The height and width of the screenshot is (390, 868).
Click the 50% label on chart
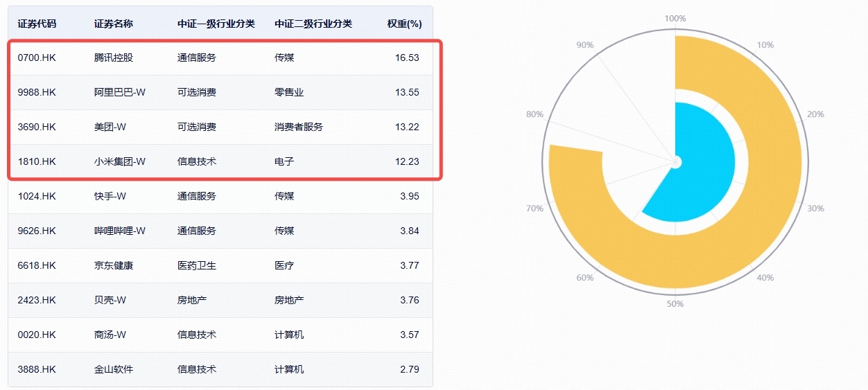675,304
